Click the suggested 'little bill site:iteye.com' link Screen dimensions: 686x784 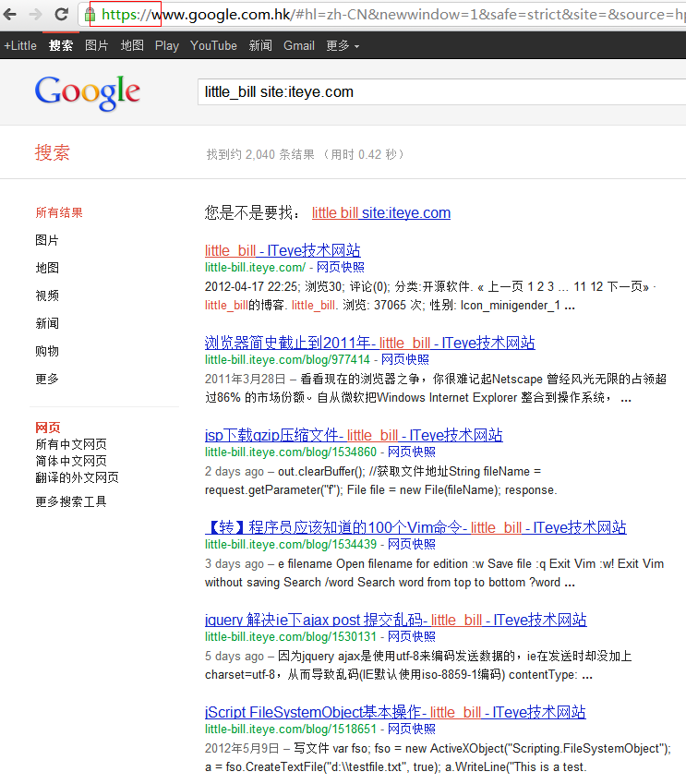[x=381, y=212]
